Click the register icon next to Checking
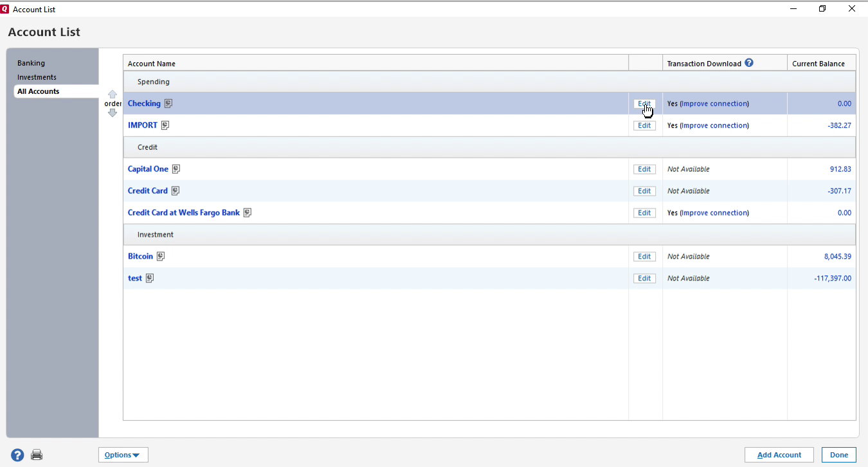This screenshot has width=868, height=467. [x=168, y=104]
